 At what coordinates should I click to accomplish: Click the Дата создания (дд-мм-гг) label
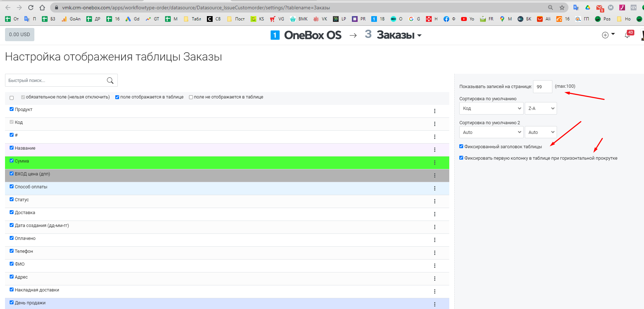tap(42, 226)
